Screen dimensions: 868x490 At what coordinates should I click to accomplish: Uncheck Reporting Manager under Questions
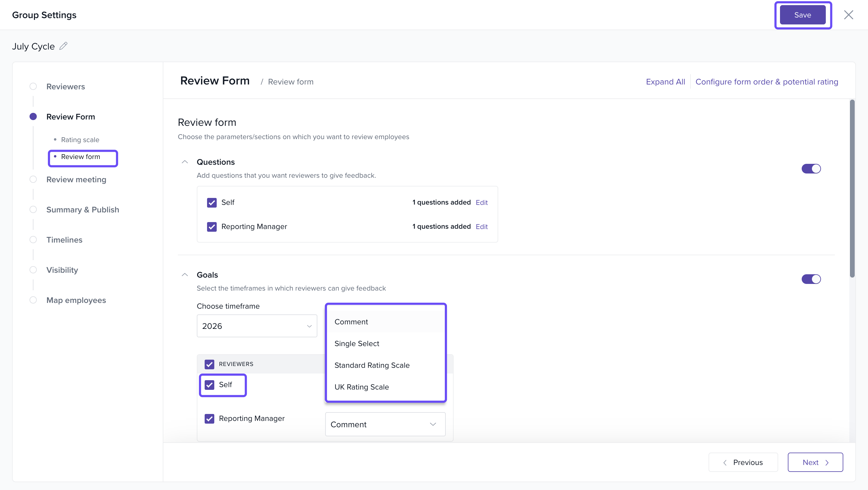[212, 227]
